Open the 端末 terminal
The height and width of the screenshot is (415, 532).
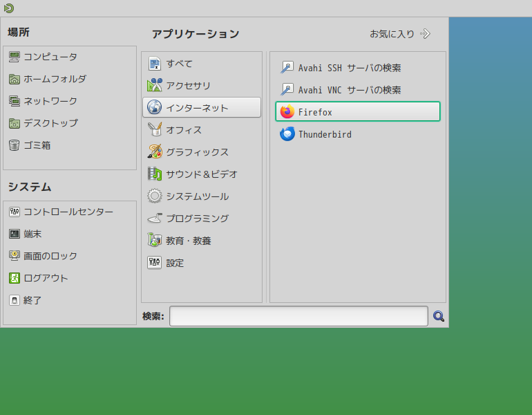pos(70,234)
